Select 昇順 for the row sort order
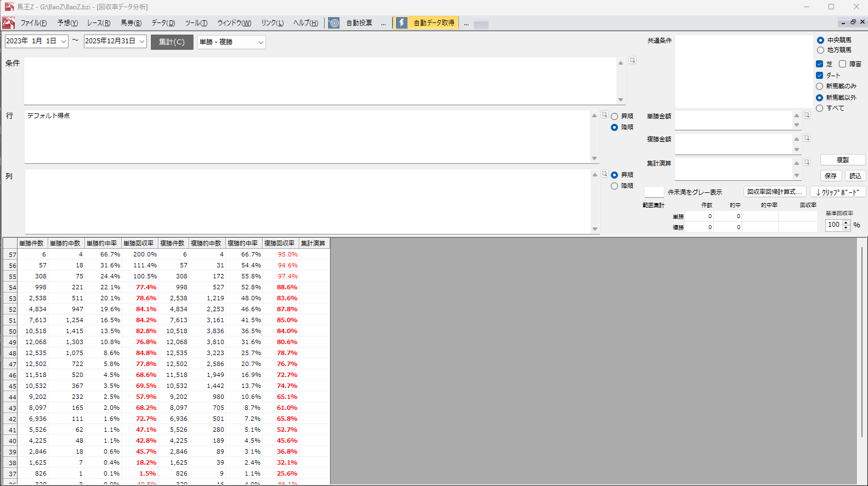The width and height of the screenshot is (868, 486). (x=614, y=116)
